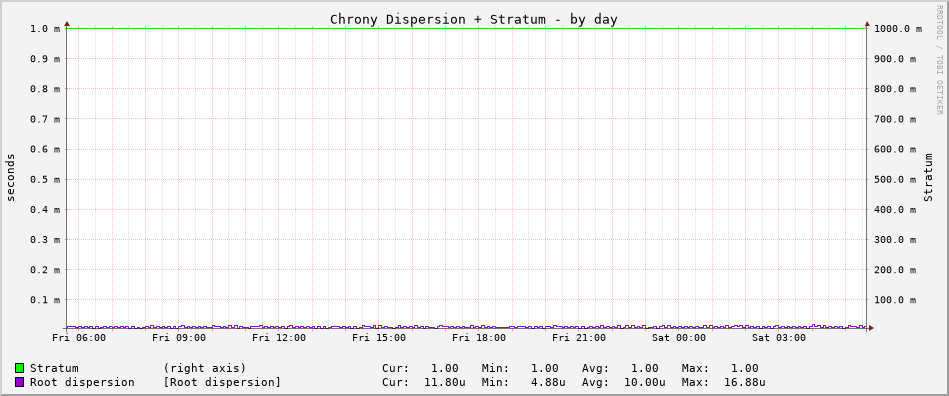Click the '0.2 m' left axis value
The image size is (949, 396).
[45, 269]
